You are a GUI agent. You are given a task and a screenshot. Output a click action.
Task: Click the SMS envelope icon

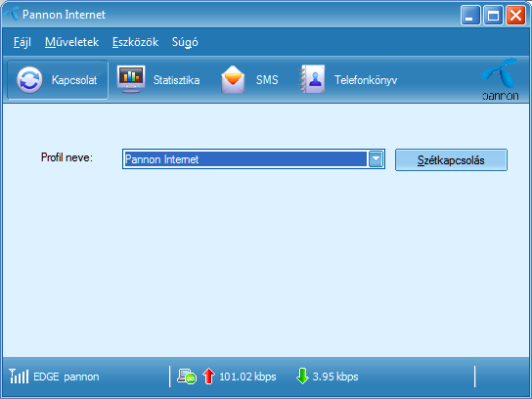click(233, 79)
